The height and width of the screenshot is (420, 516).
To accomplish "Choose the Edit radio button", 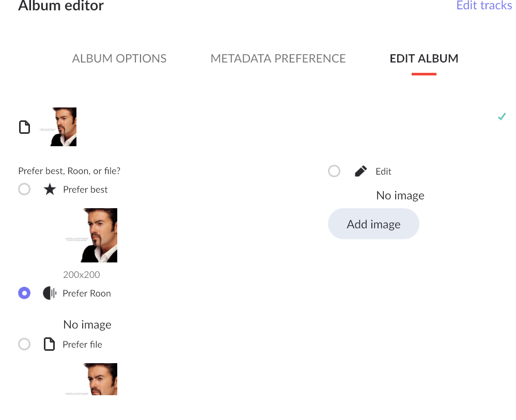I will pos(334,171).
